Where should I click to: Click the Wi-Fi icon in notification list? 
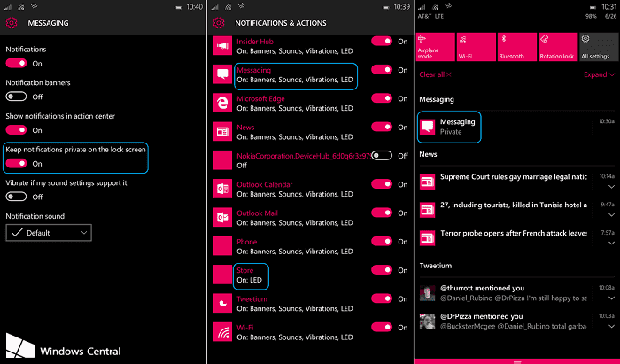coord(223,332)
